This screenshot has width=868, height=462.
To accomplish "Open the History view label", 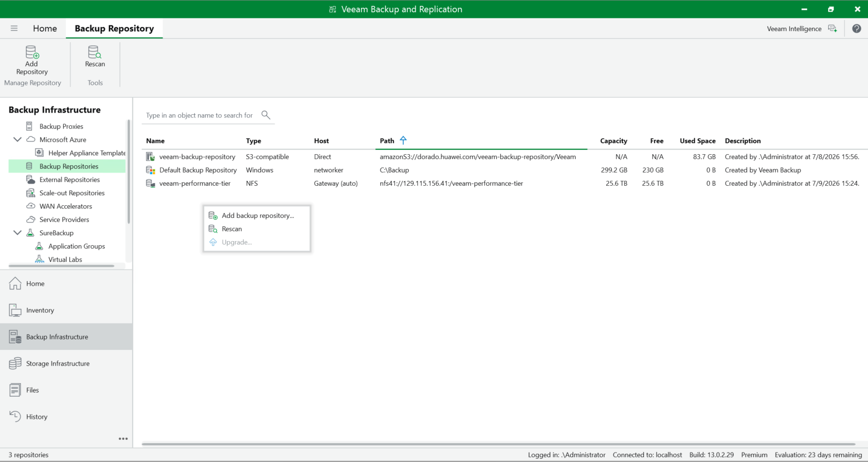I will [x=37, y=417].
